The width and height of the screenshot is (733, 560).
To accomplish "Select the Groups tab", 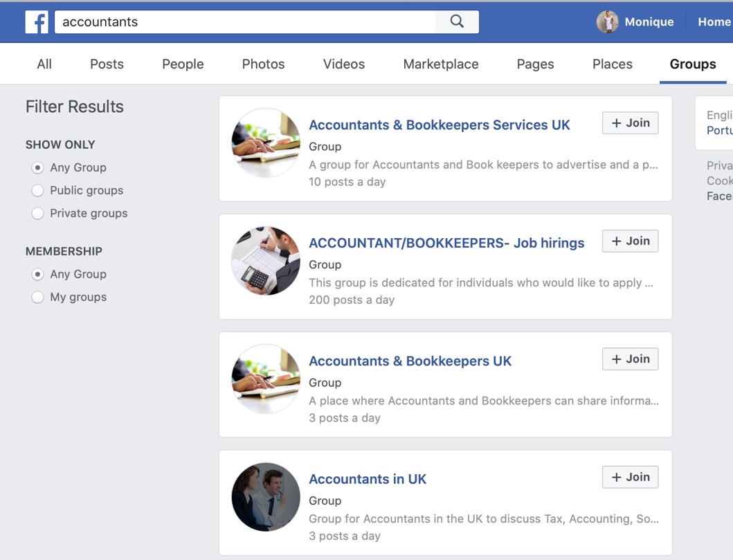I will coord(693,64).
